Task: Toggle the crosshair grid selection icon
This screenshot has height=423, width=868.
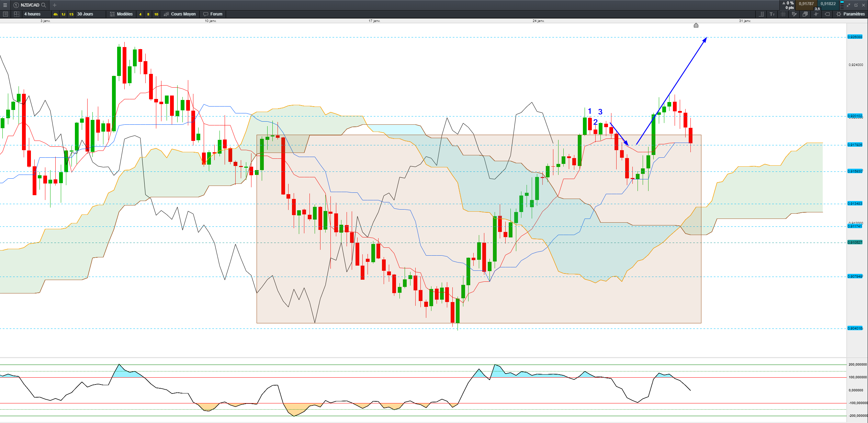Action: coord(783,14)
